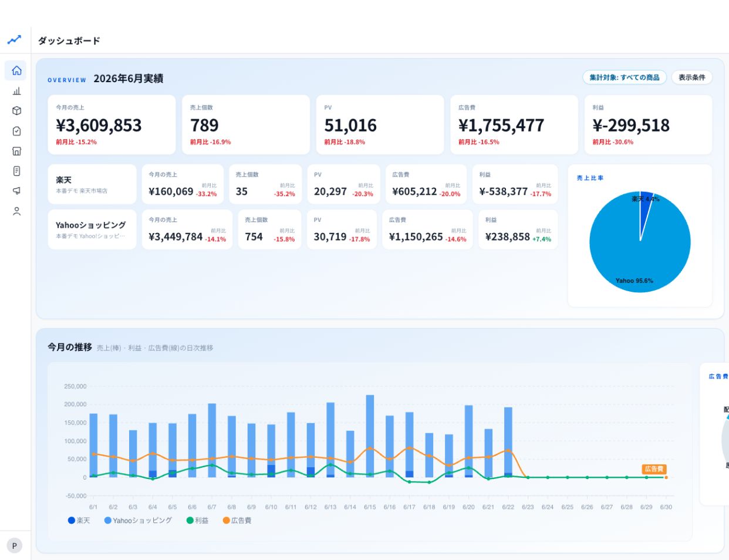The image size is (729, 560).
Task: Click the ¥1,150,265 Yahoo ad cost value
Action: (416, 237)
